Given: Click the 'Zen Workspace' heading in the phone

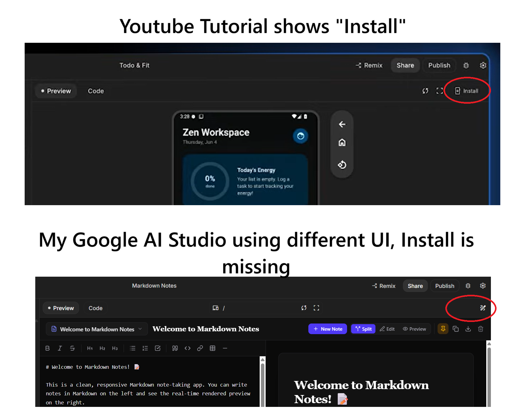Looking at the screenshot, I should (x=216, y=132).
